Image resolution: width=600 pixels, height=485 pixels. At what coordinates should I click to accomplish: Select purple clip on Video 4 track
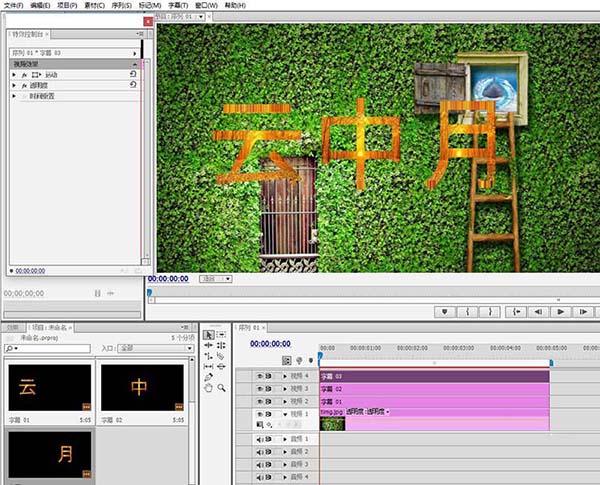[434, 376]
